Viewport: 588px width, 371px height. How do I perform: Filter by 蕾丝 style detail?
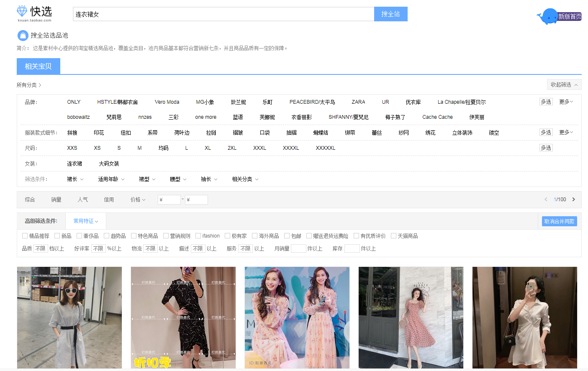click(x=377, y=133)
